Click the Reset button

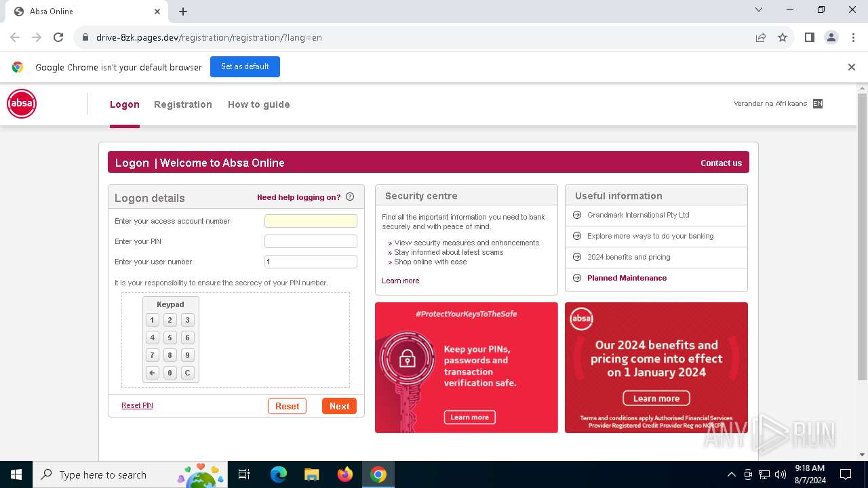(x=287, y=406)
